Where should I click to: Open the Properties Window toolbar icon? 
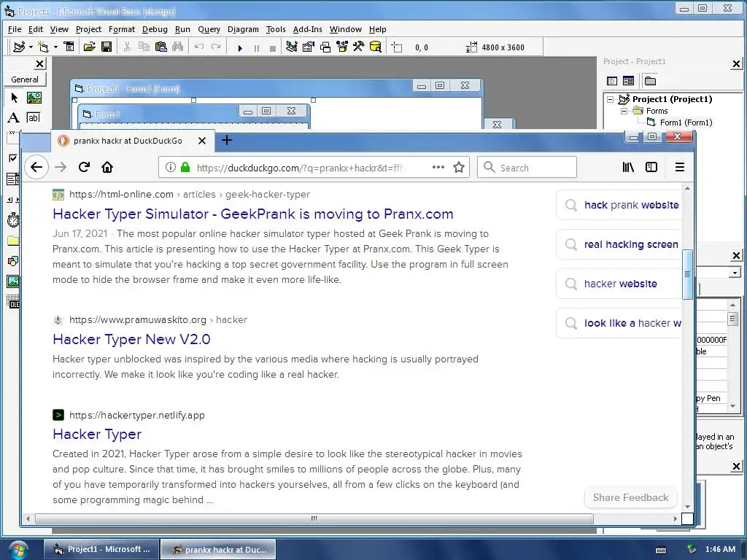click(x=309, y=47)
